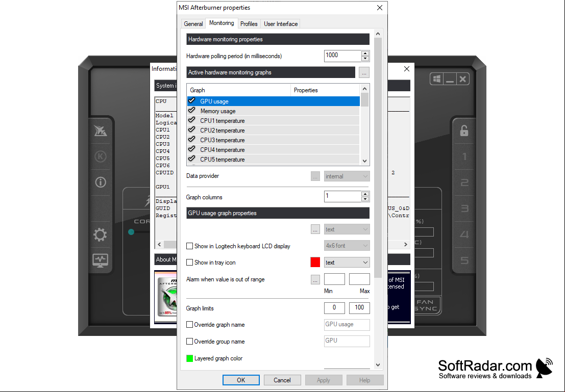Viewport: 565px width, 392px height.
Task: Open the Data provider internal dropdown
Action: (347, 176)
